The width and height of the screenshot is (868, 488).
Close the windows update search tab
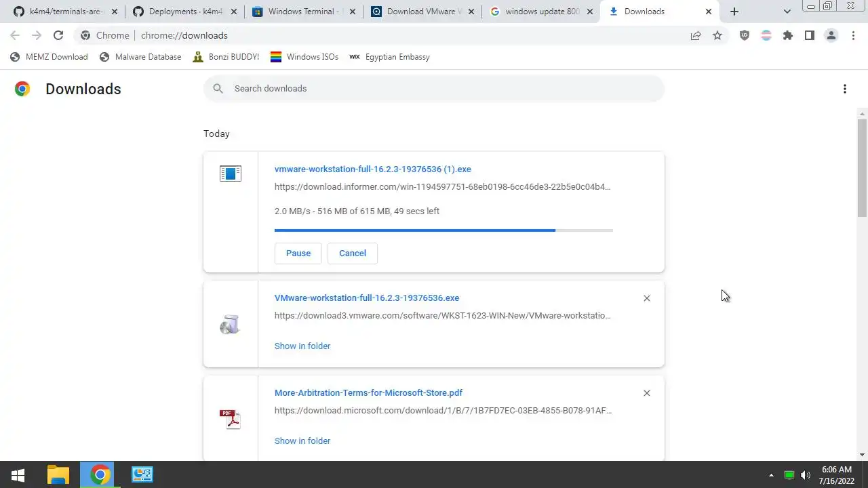click(589, 12)
